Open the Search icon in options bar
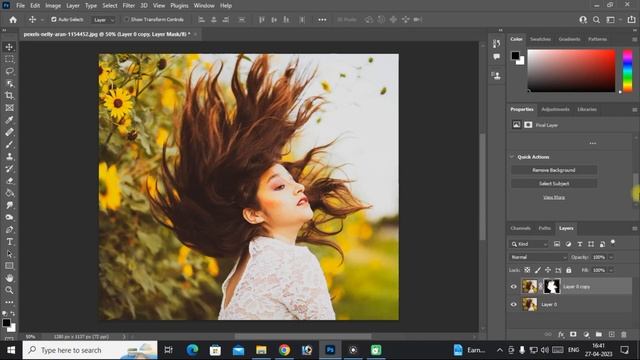This screenshot has height=360, width=640. (x=596, y=20)
